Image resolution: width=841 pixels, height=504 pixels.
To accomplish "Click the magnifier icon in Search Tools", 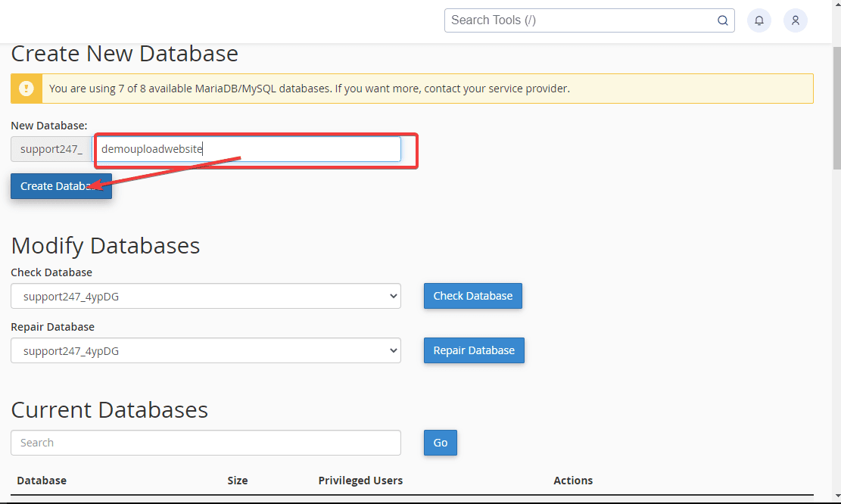I will coord(722,20).
